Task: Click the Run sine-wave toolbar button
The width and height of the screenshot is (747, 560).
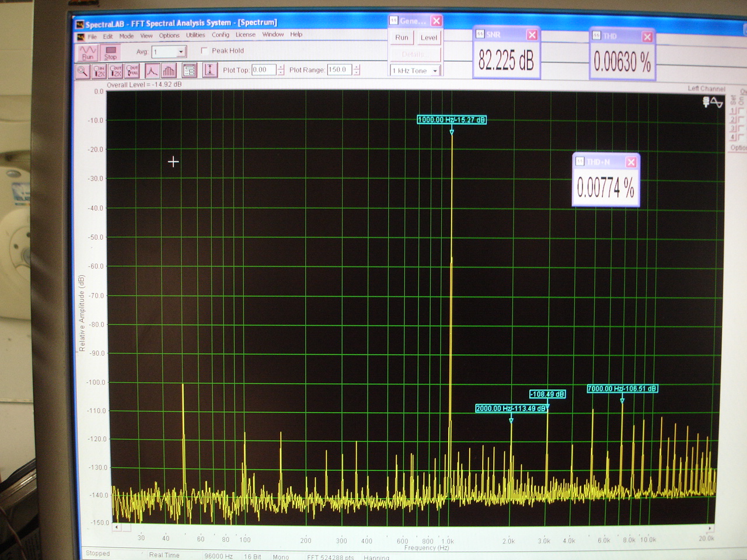Action: point(88,52)
